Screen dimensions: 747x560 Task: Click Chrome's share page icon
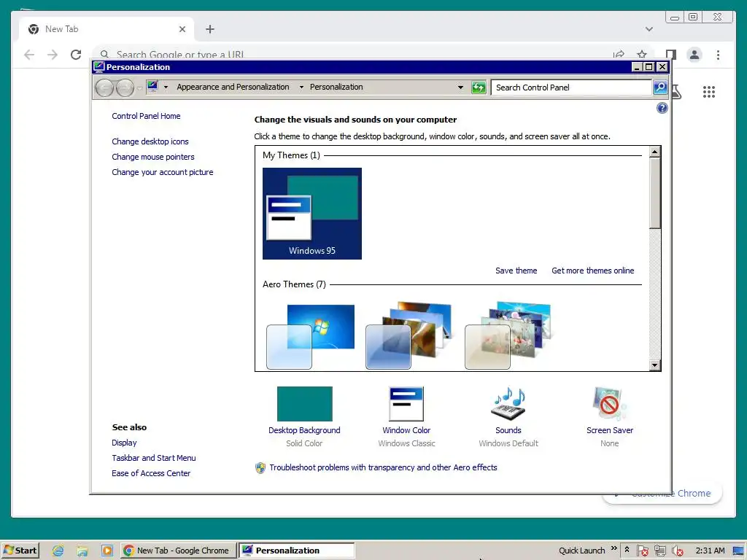(619, 54)
